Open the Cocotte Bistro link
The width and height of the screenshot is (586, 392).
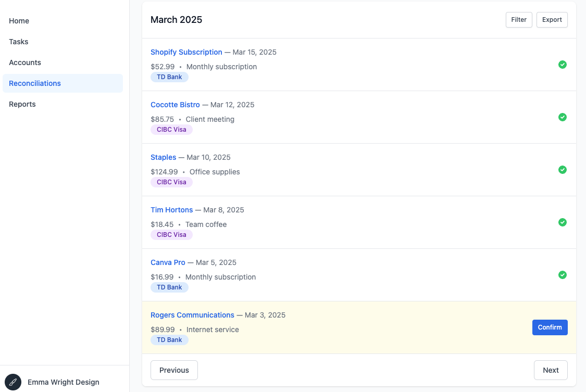click(x=175, y=105)
